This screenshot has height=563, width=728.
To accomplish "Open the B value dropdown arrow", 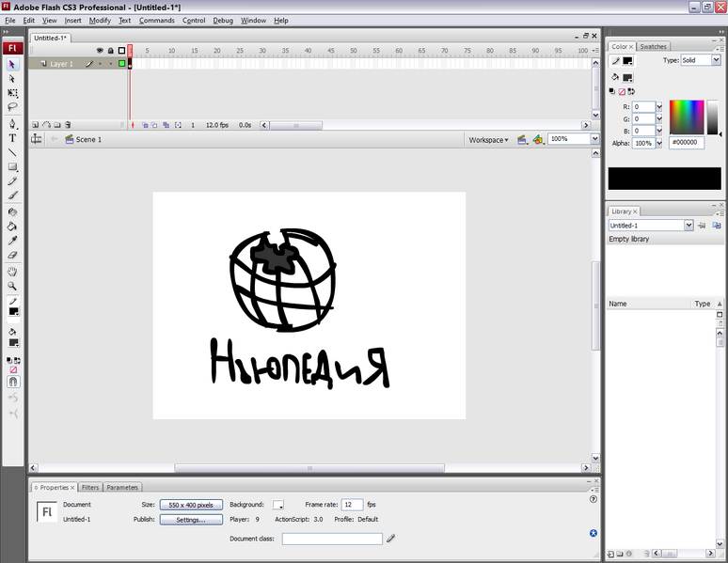I will [658, 131].
